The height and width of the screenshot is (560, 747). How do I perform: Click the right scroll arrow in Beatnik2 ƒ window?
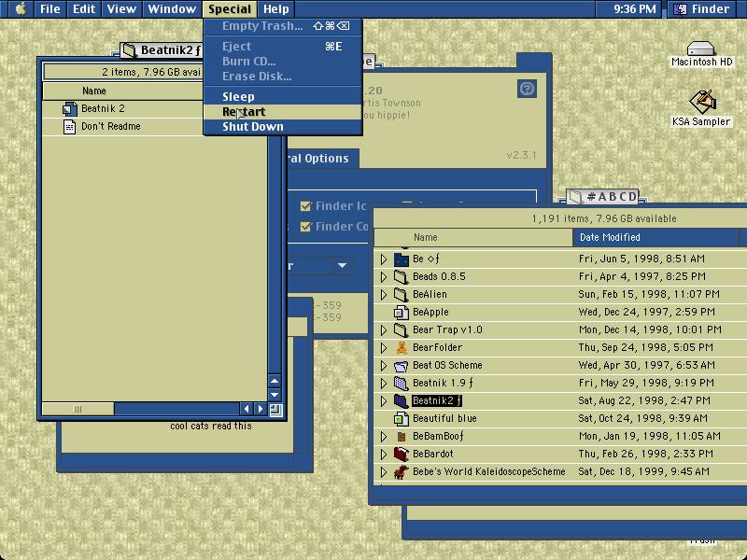(x=261, y=409)
